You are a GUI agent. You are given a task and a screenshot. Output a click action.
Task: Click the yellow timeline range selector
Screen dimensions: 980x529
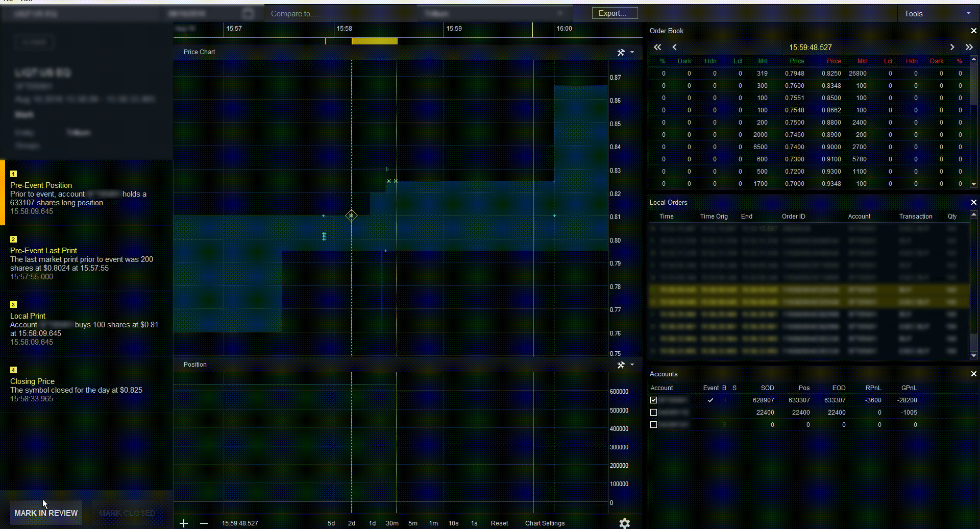click(374, 41)
